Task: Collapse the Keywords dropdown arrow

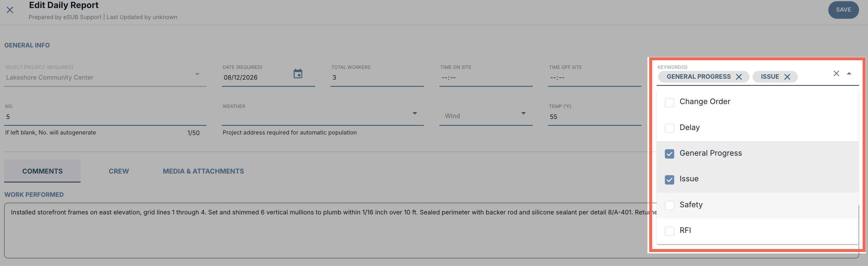Action: tap(849, 73)
